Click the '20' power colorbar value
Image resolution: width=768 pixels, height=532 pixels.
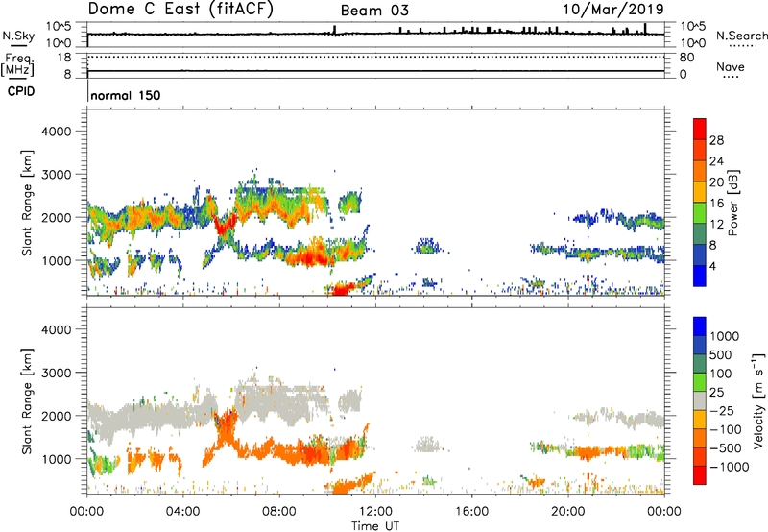(x=716, y=182)
